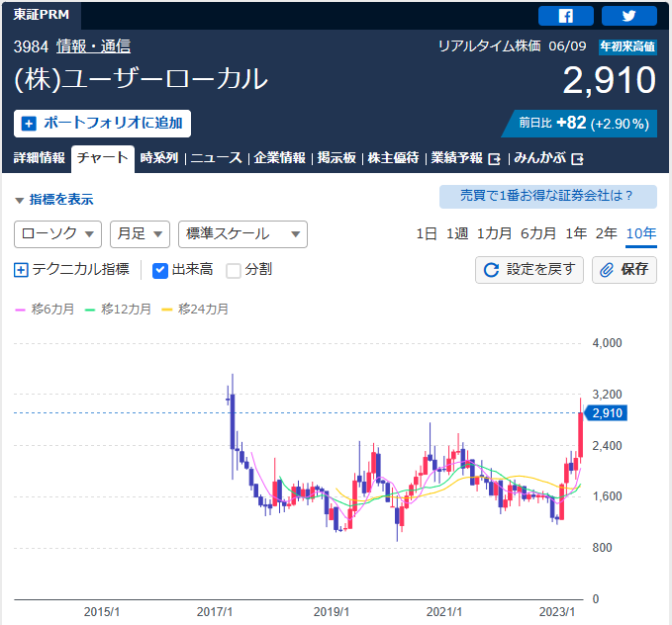Switch to the 詳細情報 tab
Viewport: 672px width, 625px height.
click(39, 158)
